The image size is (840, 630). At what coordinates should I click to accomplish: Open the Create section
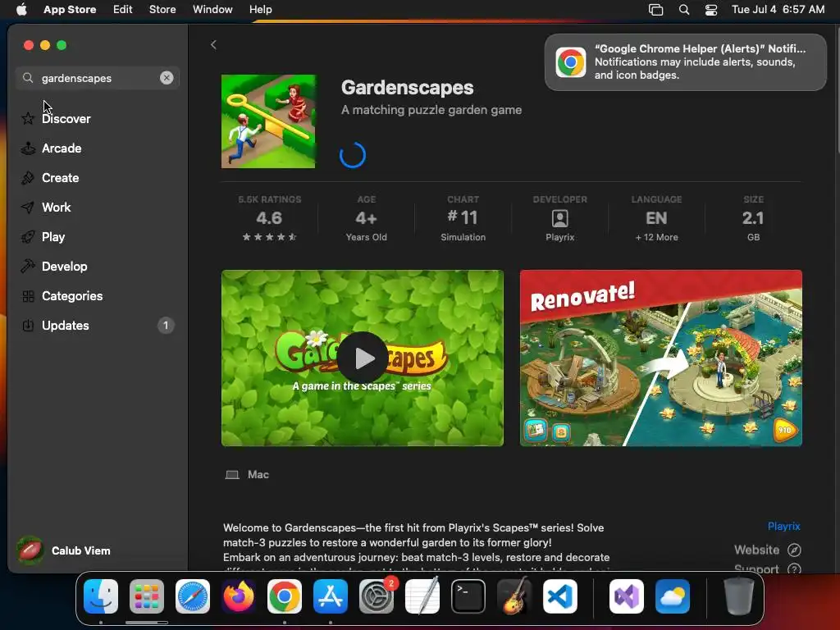pos(97,178)
